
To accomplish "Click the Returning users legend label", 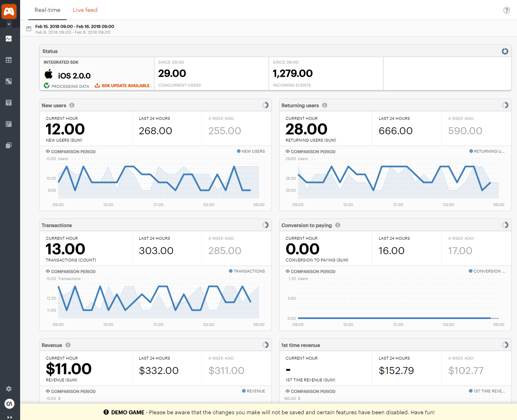I will point(489,151).
